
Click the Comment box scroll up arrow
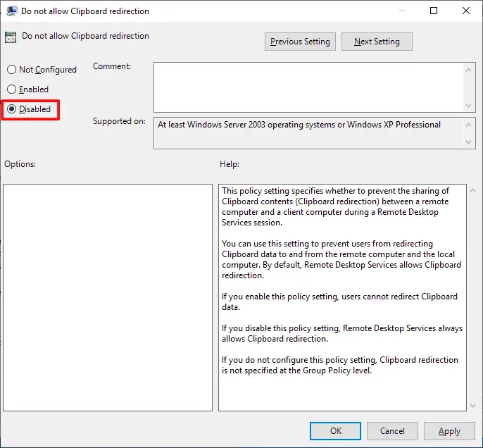[x=470, y=69]
